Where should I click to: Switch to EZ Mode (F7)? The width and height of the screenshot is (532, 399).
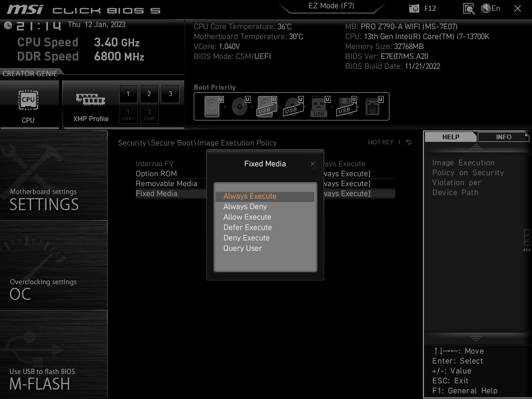click(331, 6)
